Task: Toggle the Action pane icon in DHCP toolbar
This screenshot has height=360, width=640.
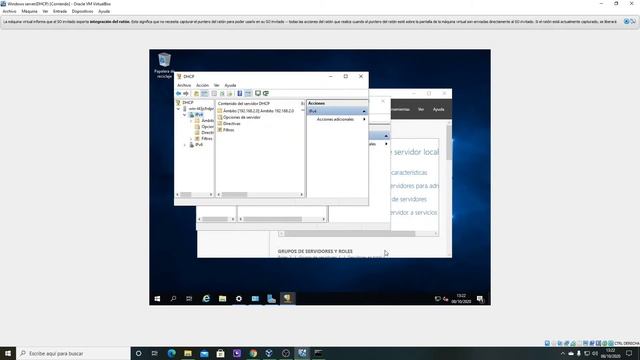Action: (248, 93)
